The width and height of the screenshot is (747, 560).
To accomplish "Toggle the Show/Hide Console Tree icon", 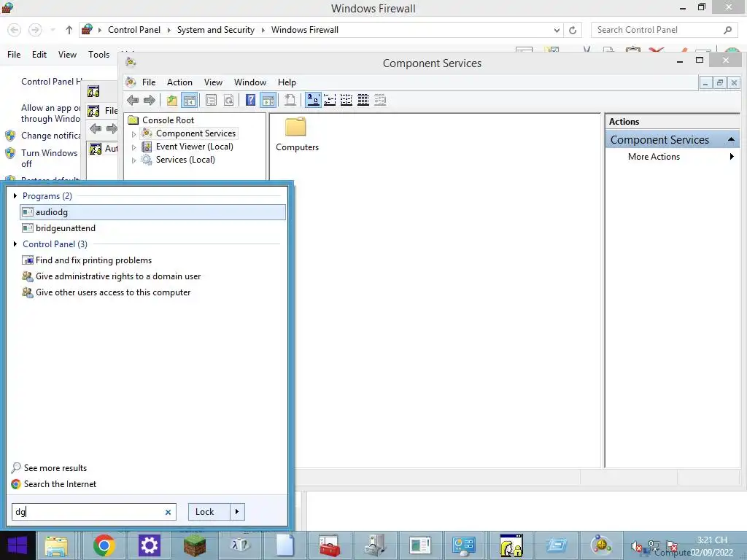I will 190,100.
